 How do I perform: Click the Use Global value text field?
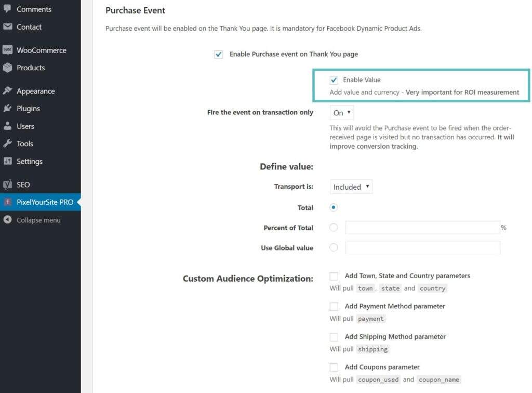[x=422, y=248]
